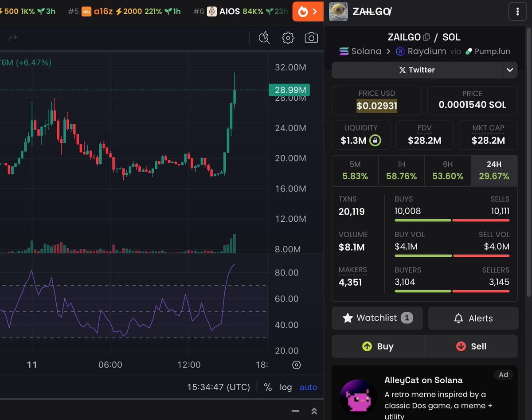
Task: Open the chart scale settings hexagon icon
Action: coord(297,365)
